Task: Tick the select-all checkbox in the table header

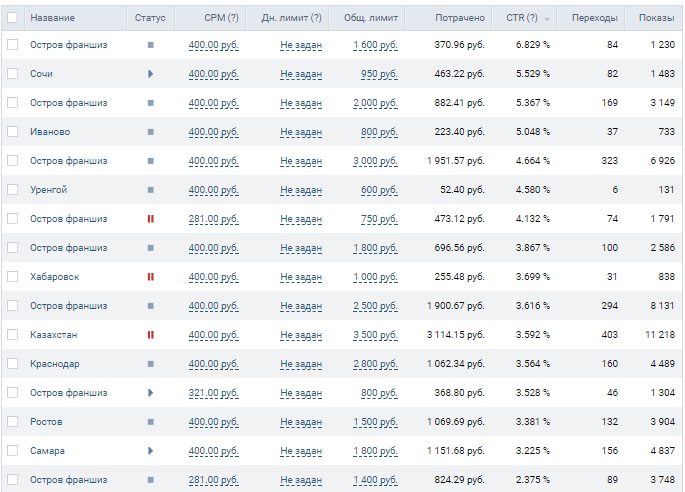Action: click(x=12, y=17)
